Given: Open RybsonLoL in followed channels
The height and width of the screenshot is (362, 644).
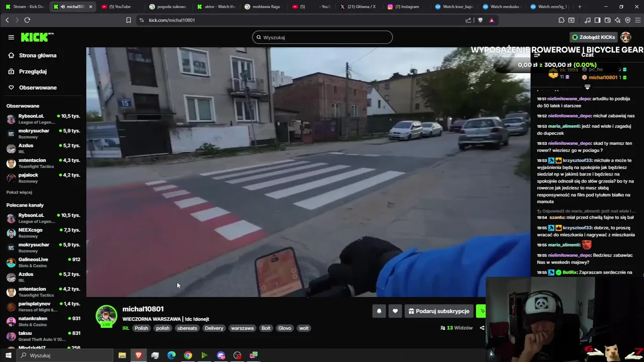Looking at the screenshot, I should pos(43,119).
